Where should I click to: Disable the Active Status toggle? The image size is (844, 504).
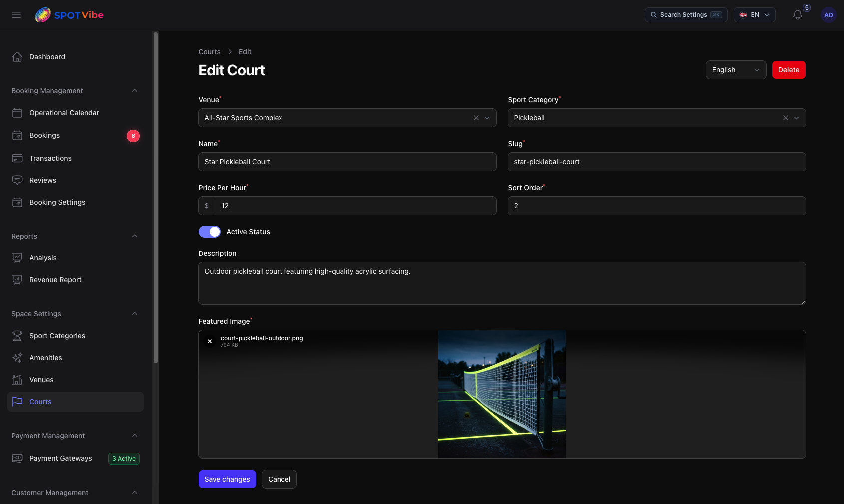210,232
